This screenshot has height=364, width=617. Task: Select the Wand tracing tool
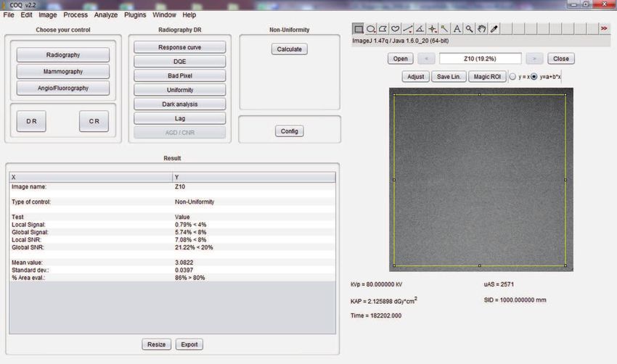pyautogui.click(x=444, y=29)
